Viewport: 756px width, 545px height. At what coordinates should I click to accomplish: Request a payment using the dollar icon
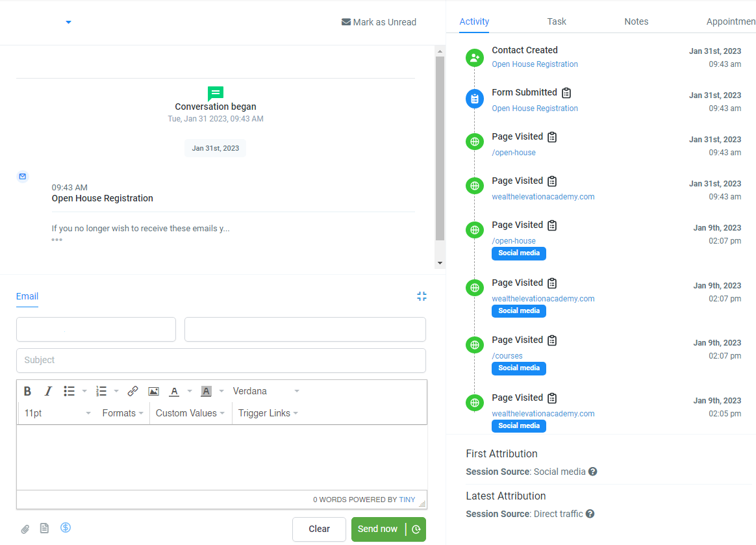[65, 527]
